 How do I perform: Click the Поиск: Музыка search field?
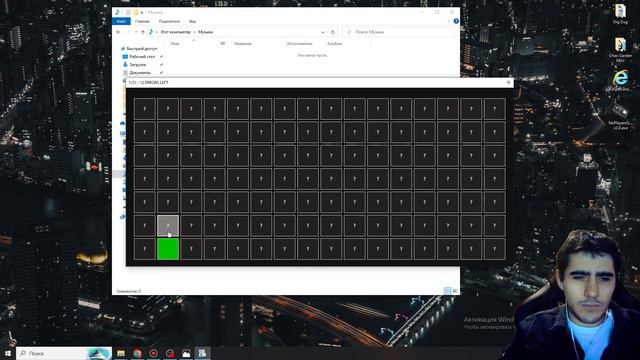[399, 32]
